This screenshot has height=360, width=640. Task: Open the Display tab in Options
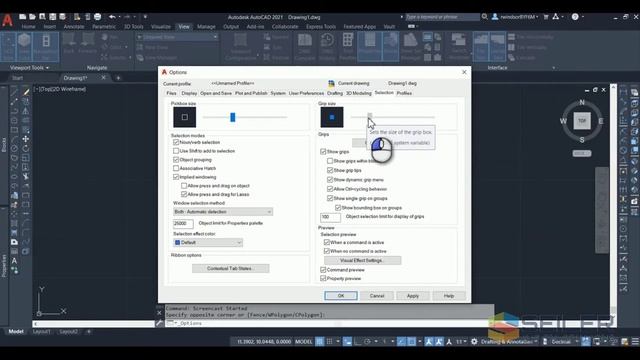(189, 93)
